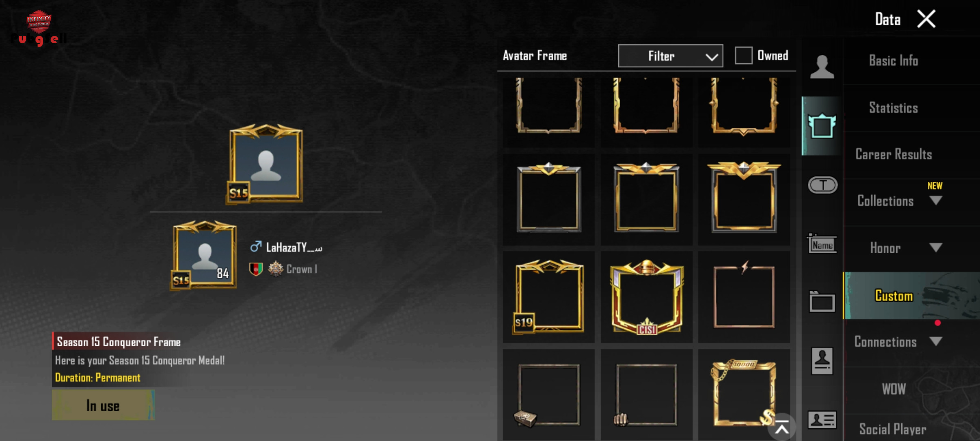Switch to the Statistics tab

click(x=893, y=108)
